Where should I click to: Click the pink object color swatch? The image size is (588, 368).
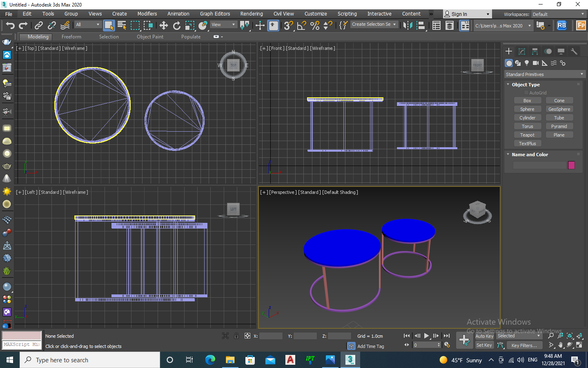pyautogui.click(x=571, y=165)
